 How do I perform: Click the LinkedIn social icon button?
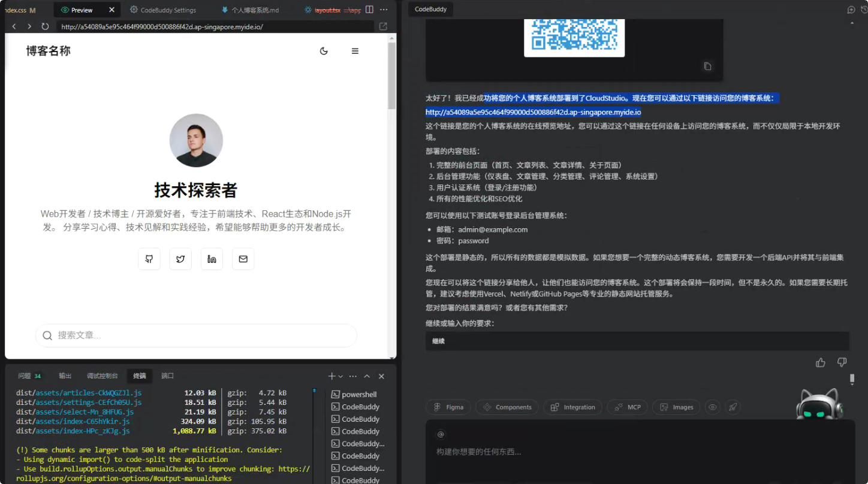point(212,259)
